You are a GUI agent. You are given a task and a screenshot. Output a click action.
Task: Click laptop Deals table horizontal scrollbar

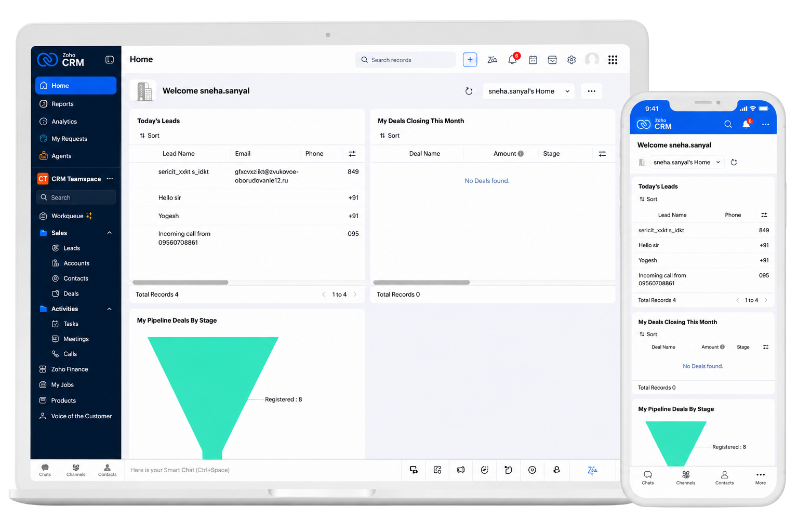(x=421, y=283)
